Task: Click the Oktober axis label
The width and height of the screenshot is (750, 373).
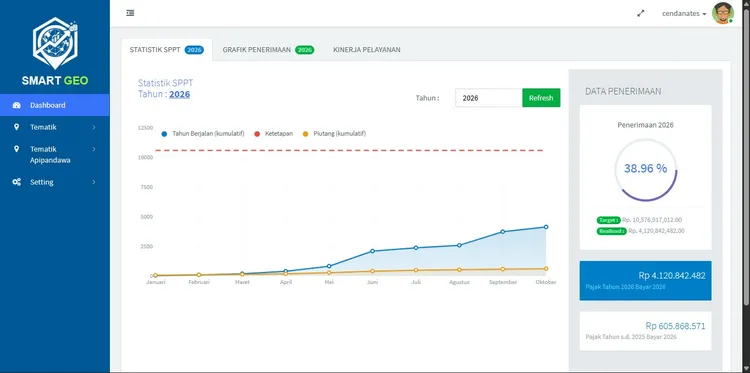Action: 546,283
